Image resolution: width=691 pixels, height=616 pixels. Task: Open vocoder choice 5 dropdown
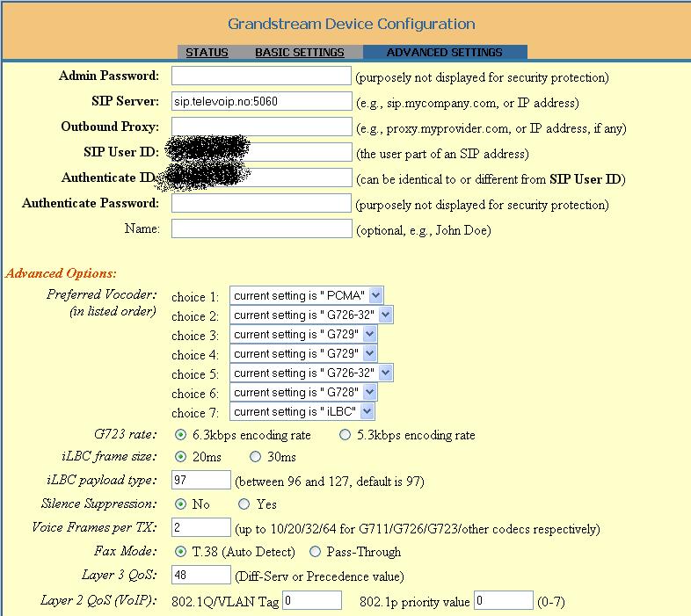tap(311, 373)
